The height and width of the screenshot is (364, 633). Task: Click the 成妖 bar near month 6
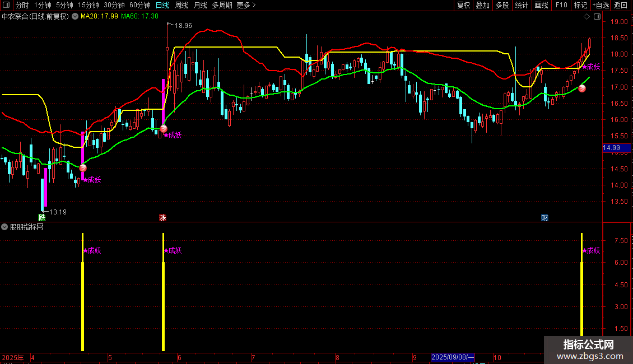pos(163,292)
